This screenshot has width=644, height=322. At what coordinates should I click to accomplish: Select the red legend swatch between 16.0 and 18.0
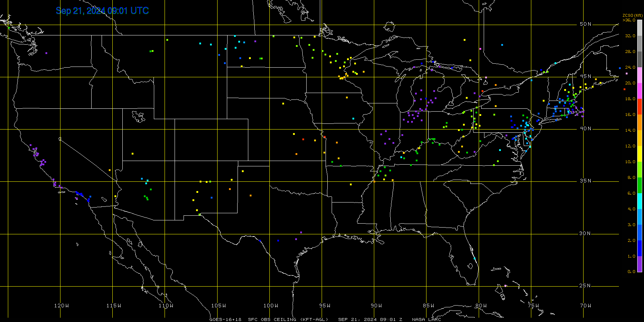(640, 107)
